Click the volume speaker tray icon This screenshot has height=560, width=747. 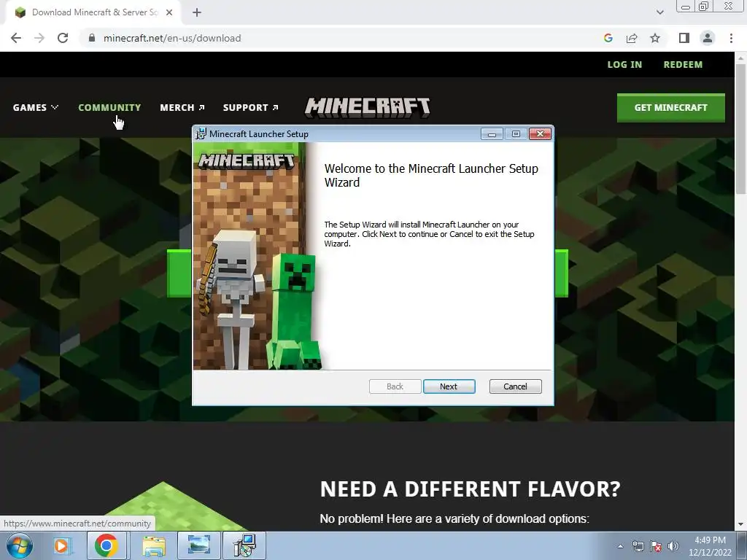pos(673,546)
